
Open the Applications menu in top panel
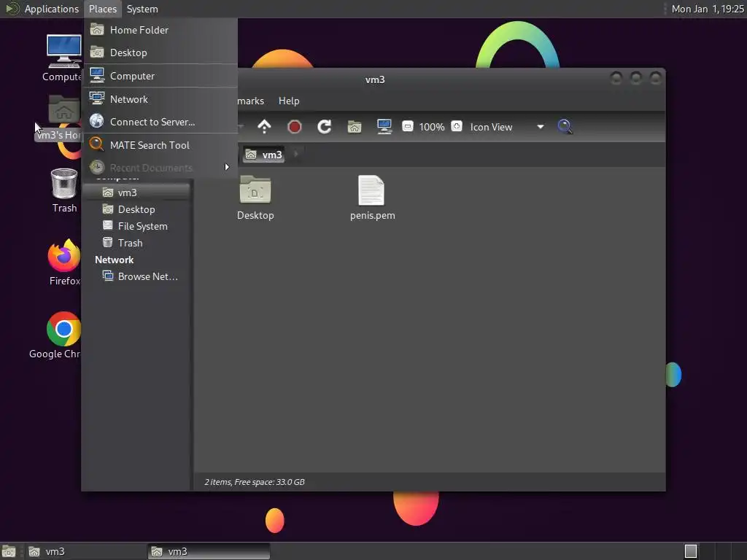point(52,9)
